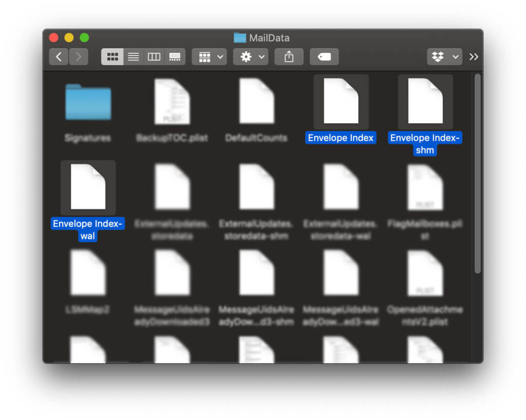Close the MailData window with red button
The width and height of the screenshot is (526, 420).
click(53, 37)
